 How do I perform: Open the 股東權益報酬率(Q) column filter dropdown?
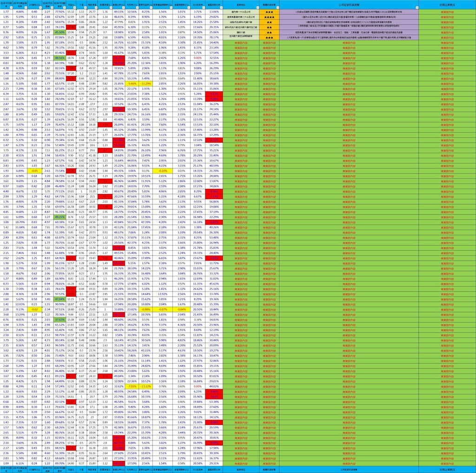171,7
